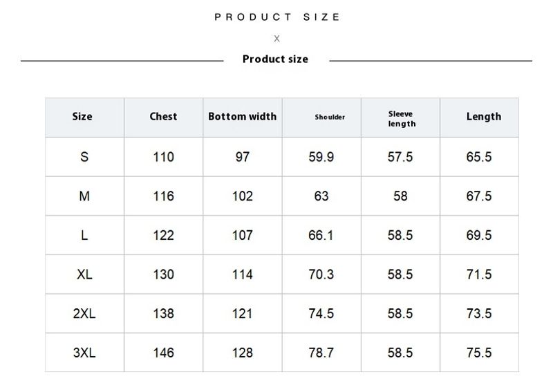Click the length value 73.5

(x=479, y=314)
